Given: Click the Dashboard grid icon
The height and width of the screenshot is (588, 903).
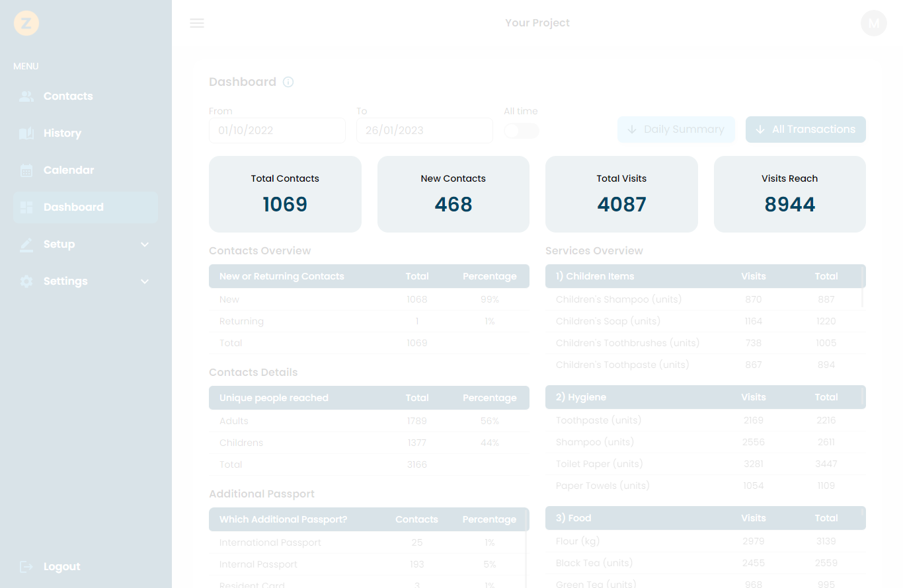Looking at the screenshot, I should click(26, 207).
